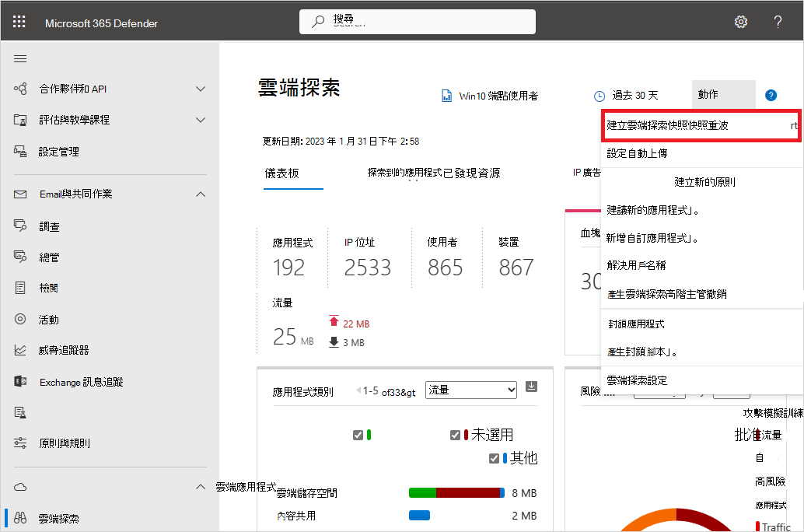The width and height of the screenshot is (804, 532).
Task: Click the download icon next to 流量 dropdown
Action: [x=531, y=389]
